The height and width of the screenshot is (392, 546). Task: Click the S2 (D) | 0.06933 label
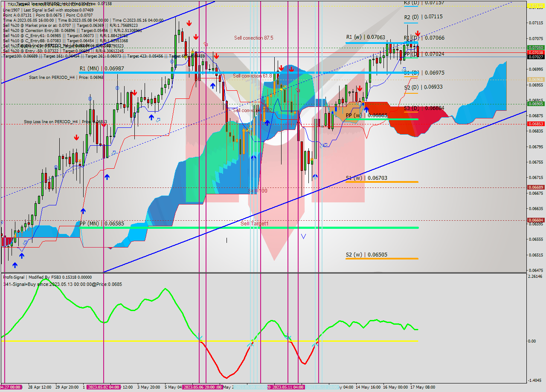tap(423, 87)
